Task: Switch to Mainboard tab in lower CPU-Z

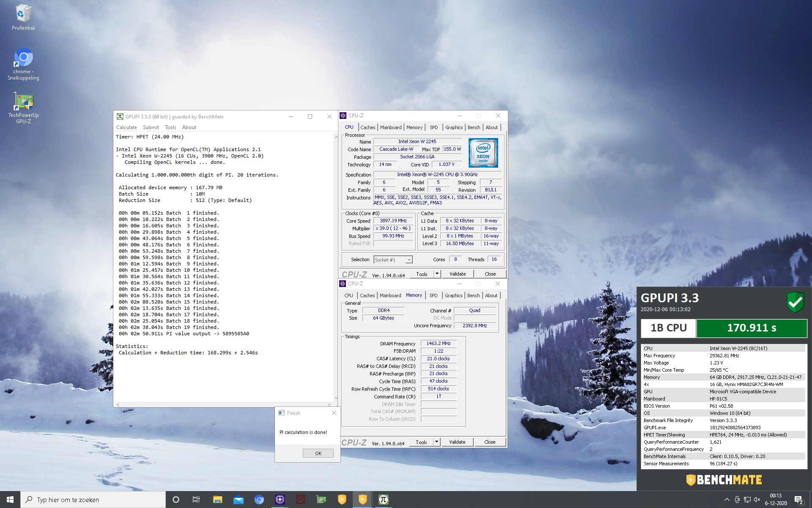Action: 390,295
